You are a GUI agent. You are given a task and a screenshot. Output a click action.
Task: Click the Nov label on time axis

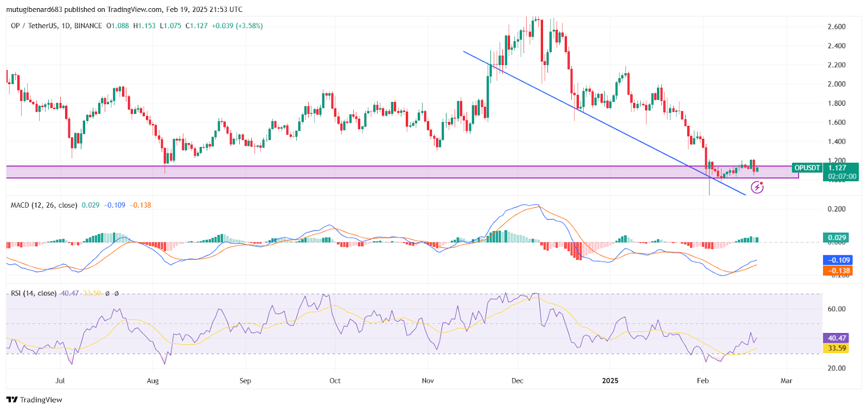pyautogui.click(x=428, y=381)
